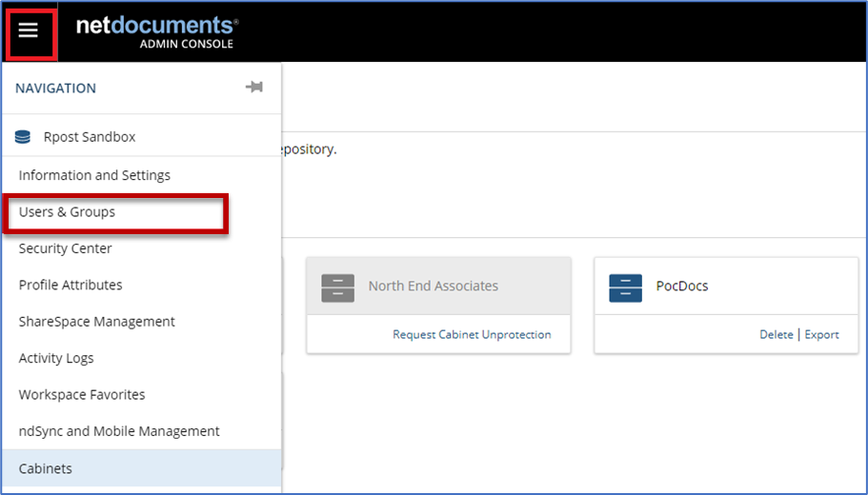Pin the navigation panel
Image resolution: width=868 pixels, height=495 pixels.
point(253,88)
